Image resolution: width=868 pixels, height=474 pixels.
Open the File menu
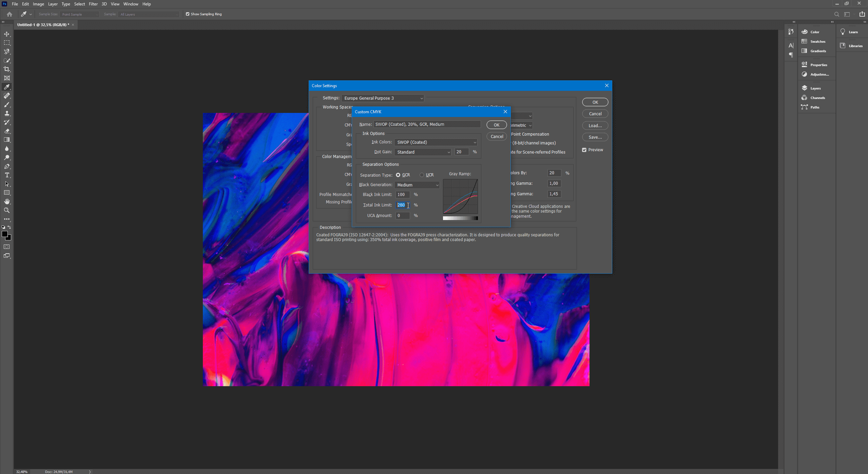[x=15, y=4]
